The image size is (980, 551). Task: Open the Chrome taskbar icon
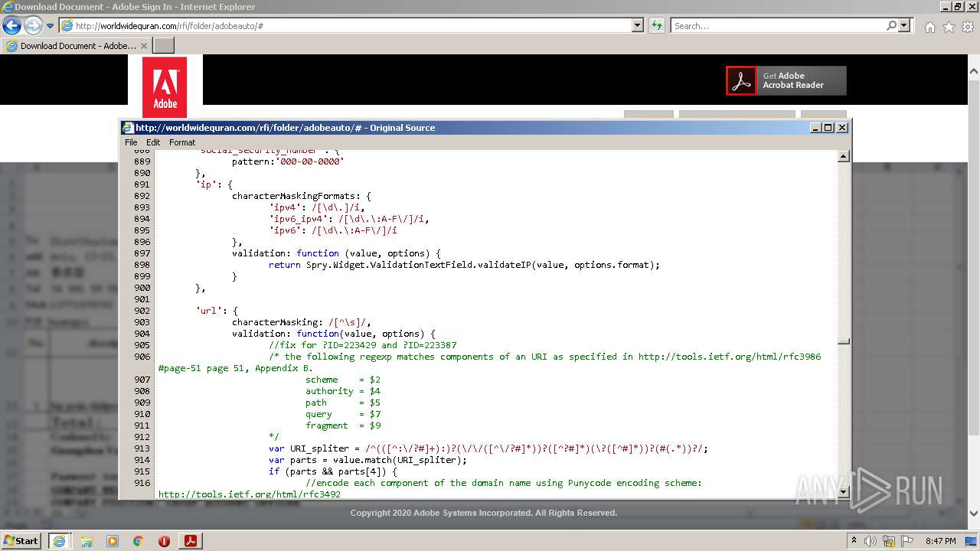coord(139,541)
